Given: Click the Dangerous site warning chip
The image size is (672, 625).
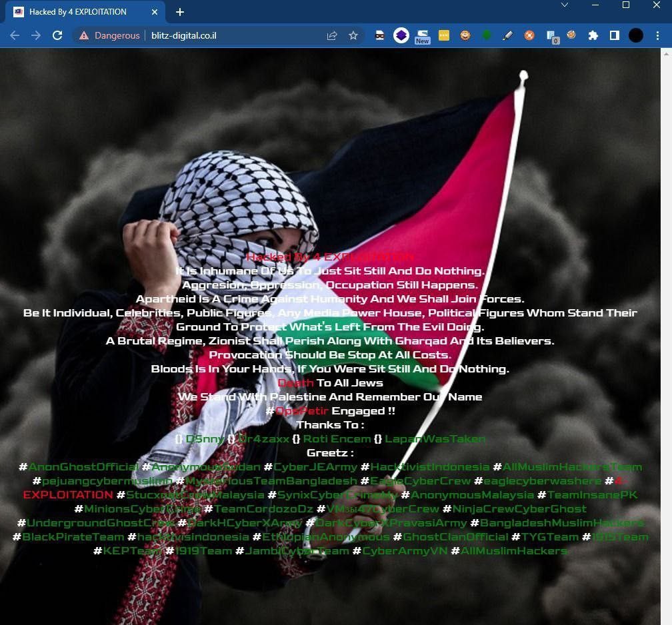Looking at the screenshot, I should [109, 35].
